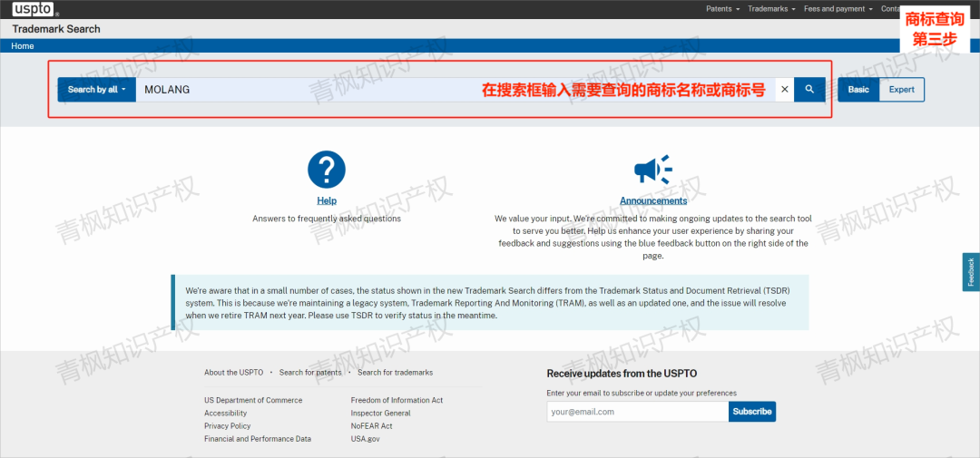Open the Feedback side tab
Screen dimensions: 980x458
coord(971,272)
